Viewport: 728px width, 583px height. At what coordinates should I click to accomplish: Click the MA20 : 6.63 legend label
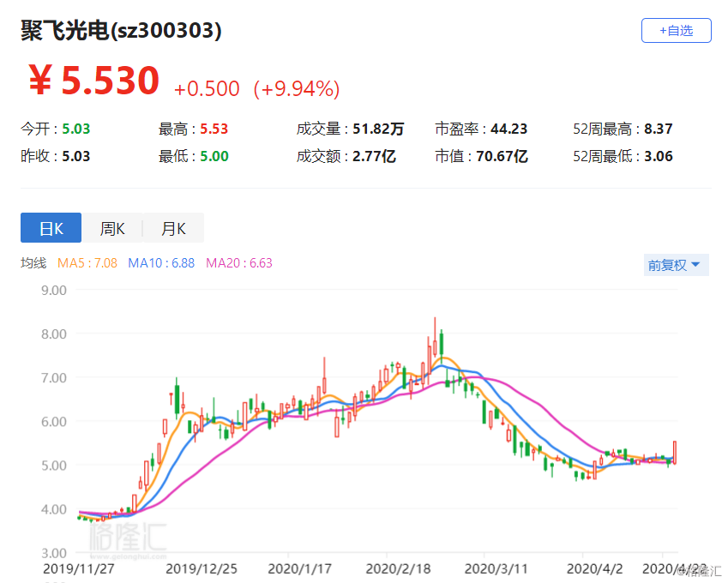[x=239, y=263]
